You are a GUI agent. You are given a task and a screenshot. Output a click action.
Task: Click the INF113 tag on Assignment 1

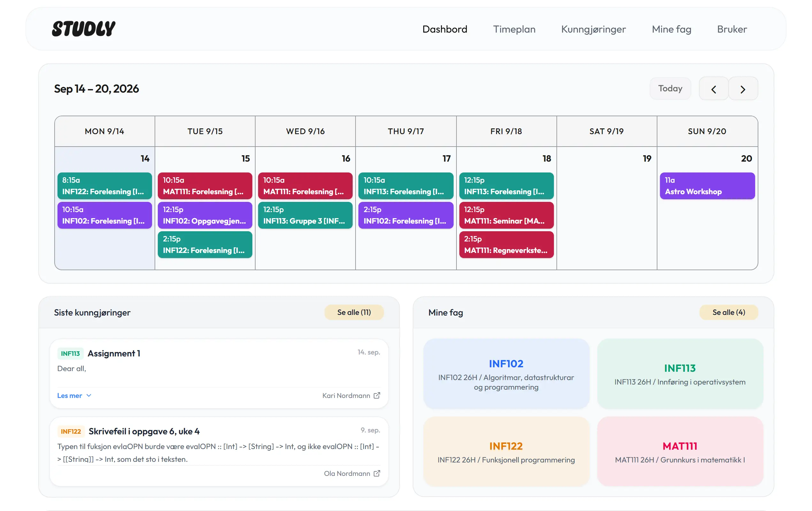(70, 353)
